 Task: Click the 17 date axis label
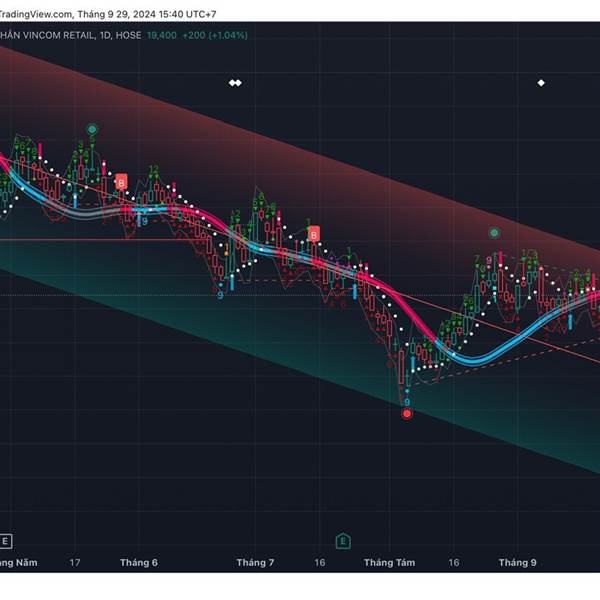click(75, 562)
